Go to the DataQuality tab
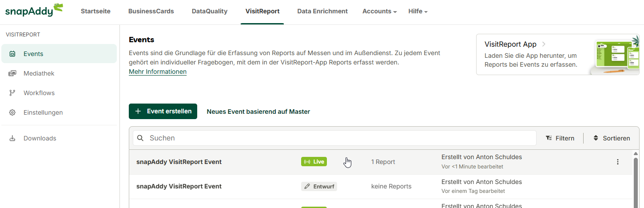644x208 pixels. point(210,11)
